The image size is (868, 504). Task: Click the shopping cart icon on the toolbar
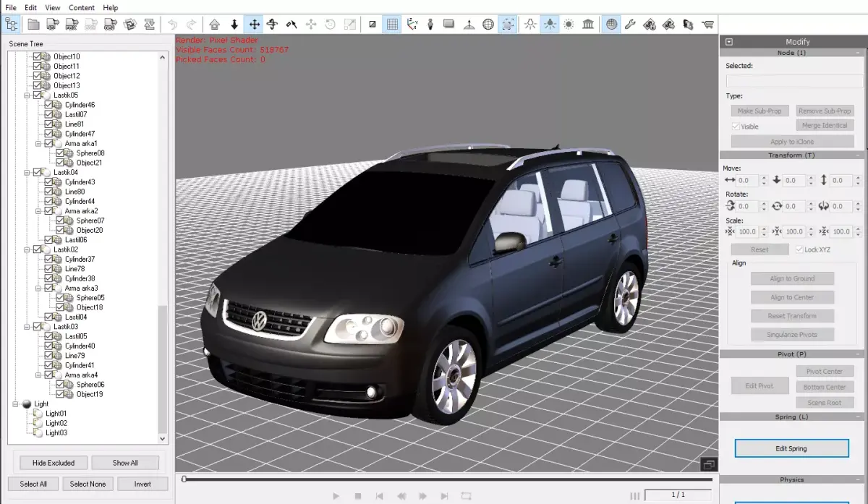pos(707,24)
